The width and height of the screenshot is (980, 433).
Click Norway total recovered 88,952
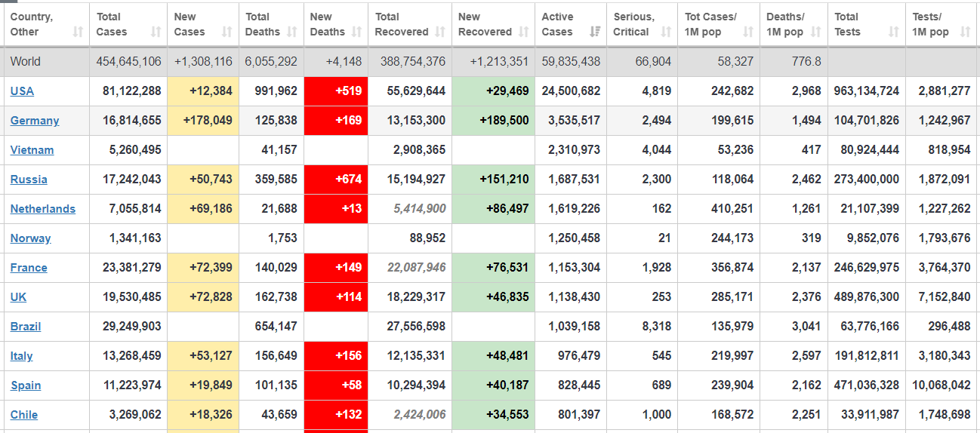(x=426, y=238)
